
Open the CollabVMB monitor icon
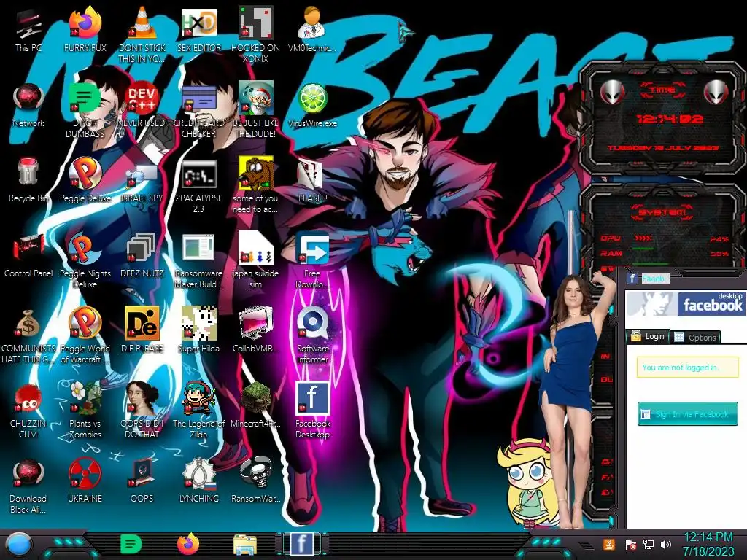pos(255,323)
